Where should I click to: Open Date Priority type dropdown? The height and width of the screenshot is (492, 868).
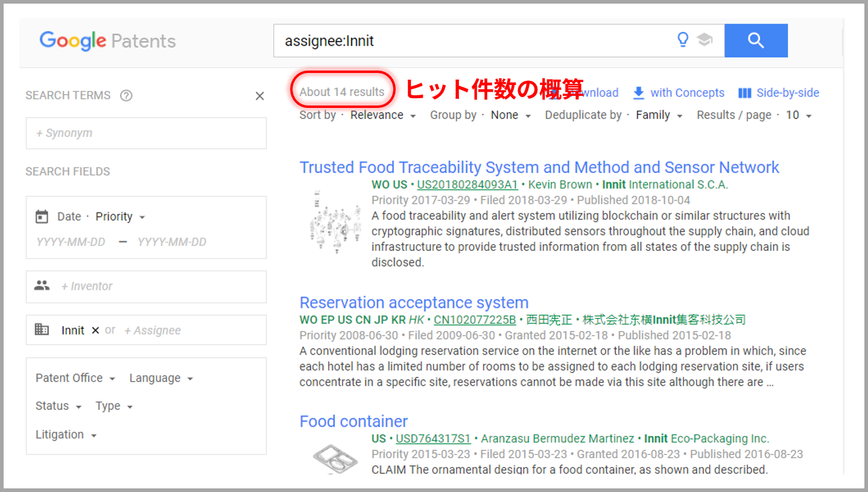pos(121,216)
